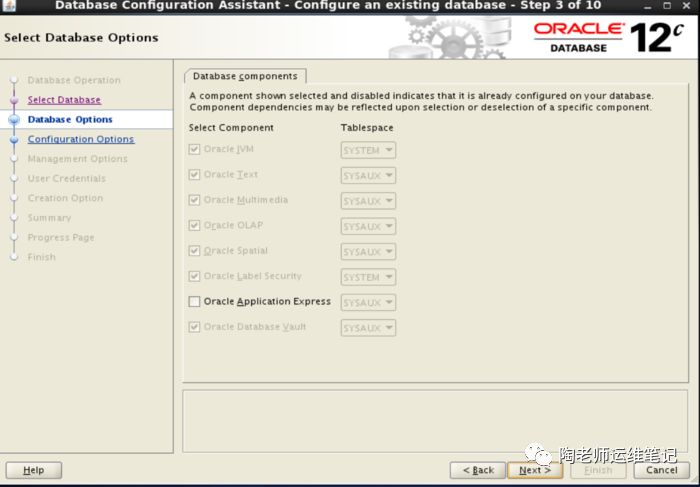This screenshot has height=487, width=700.
Task: Open Help for this wizard
Action: point(34,470)
